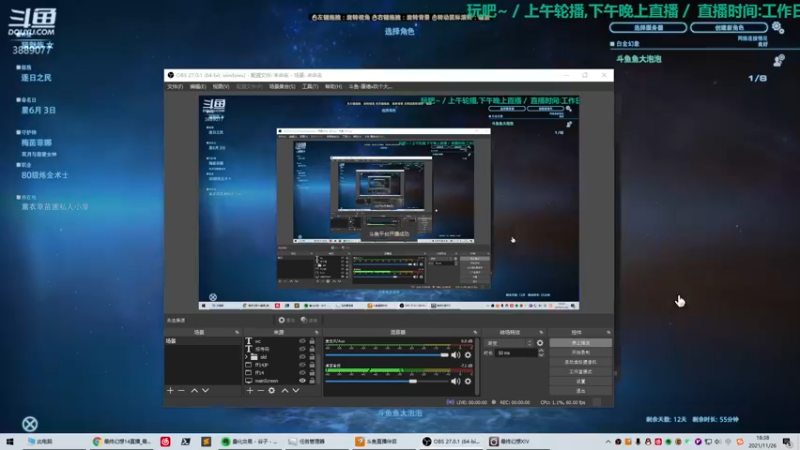Lock the mainScreen source
Screen dimensions: 800x450
pos(312,381)
